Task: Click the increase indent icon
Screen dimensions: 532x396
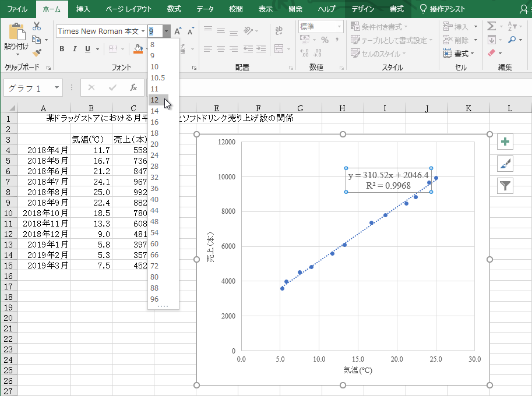Action: (261, 49)
